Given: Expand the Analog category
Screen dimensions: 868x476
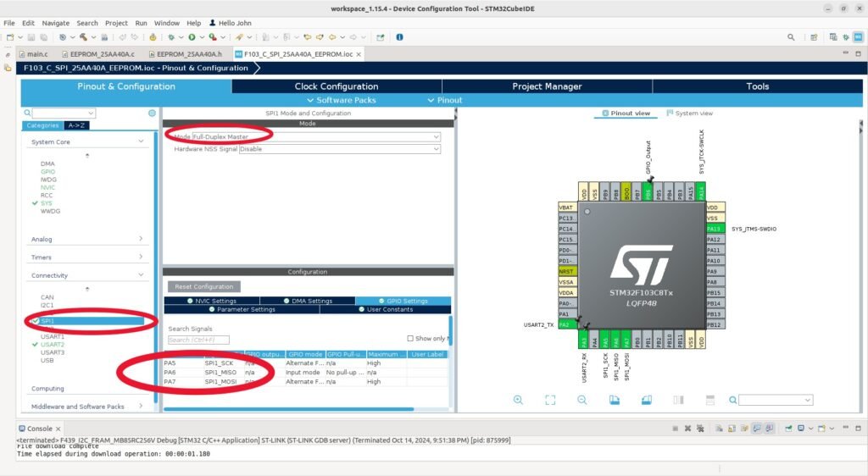Looking at the screenshot, I should (141, 239).
